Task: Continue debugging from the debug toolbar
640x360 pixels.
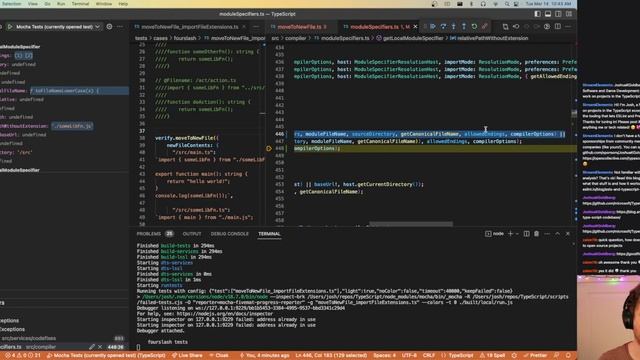Action: point(433,27)
